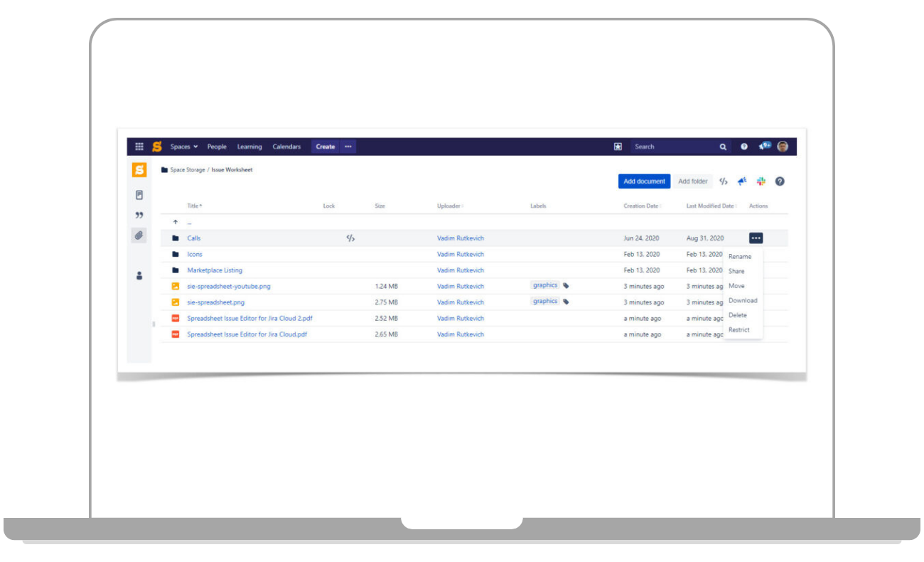
Task: Open the notifications bell in the top bar
Action: click(x=763, y=146)
